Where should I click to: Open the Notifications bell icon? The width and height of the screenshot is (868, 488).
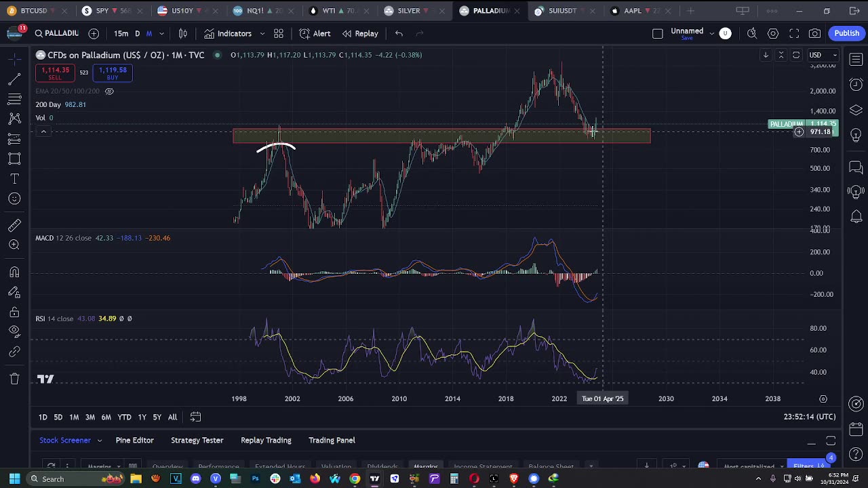[x=856, y=217]
